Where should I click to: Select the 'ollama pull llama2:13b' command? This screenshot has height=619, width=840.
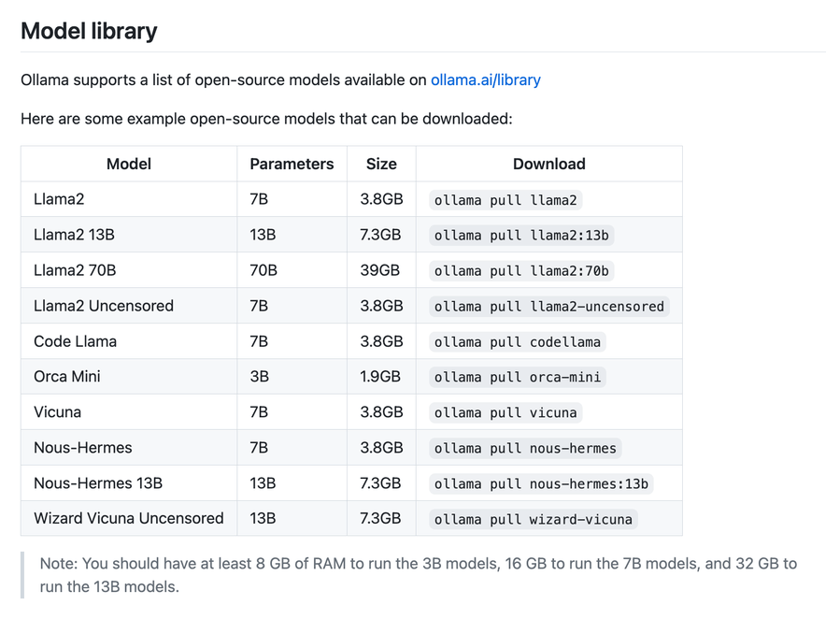coord(521,236)
